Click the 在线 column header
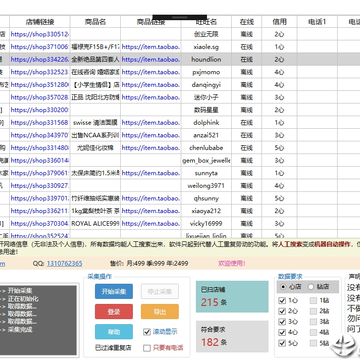 [247, 22]
